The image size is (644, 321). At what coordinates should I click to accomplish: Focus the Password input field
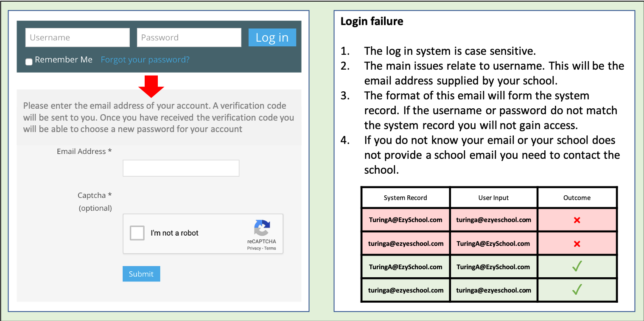189,37
